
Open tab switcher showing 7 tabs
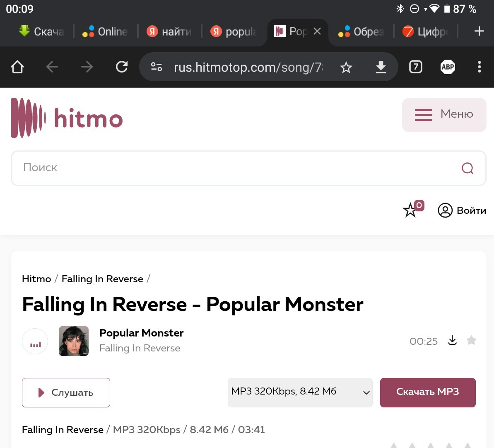coord(416,67)
